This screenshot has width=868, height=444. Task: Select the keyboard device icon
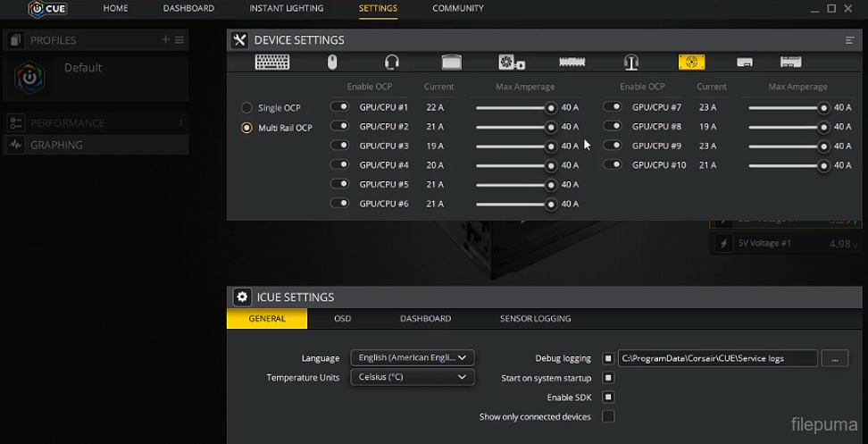[272, 63]
